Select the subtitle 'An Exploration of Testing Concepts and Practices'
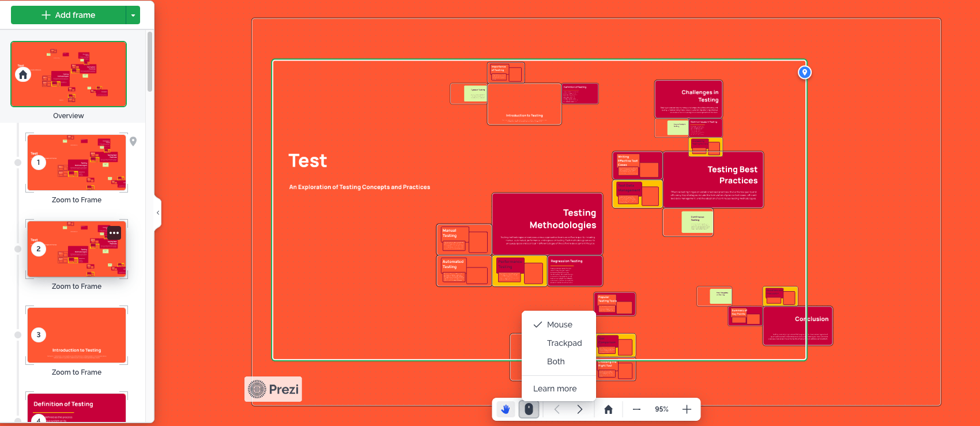This screenshot has width=980, height=426. (x=360, y=187)
